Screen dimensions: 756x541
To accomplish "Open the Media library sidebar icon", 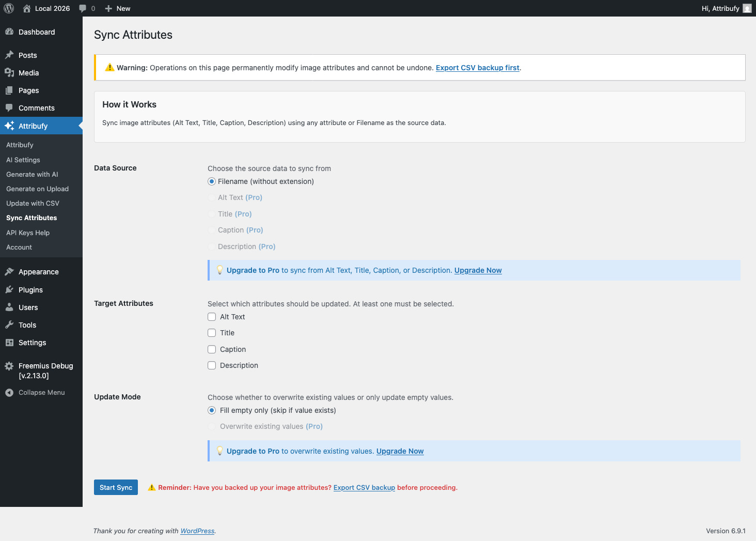I will coord(10,72).
